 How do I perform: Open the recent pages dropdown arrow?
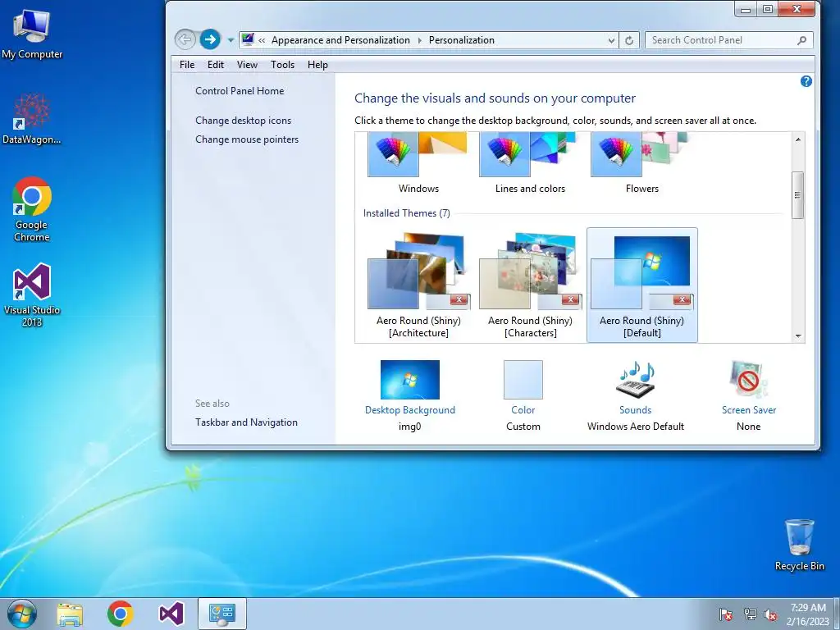pyautogui.click(x=231, y=40)
